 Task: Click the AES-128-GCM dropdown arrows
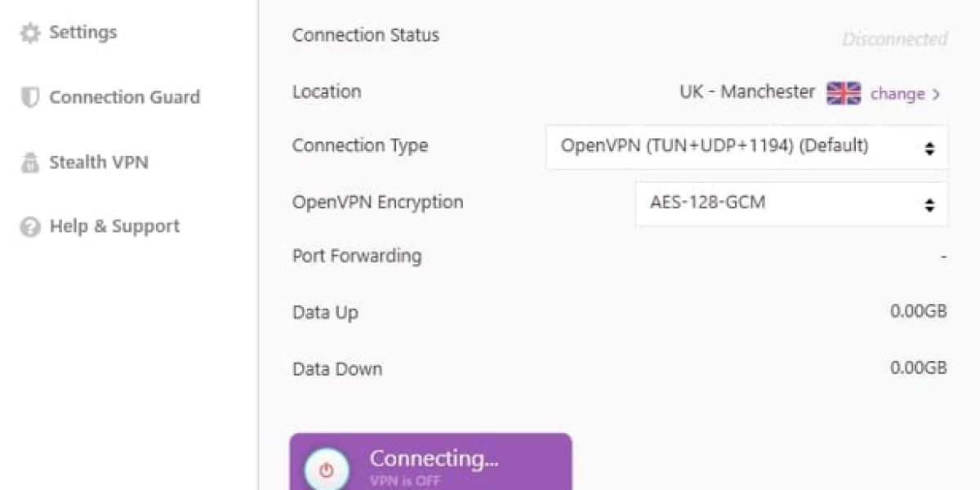point(929,205)
